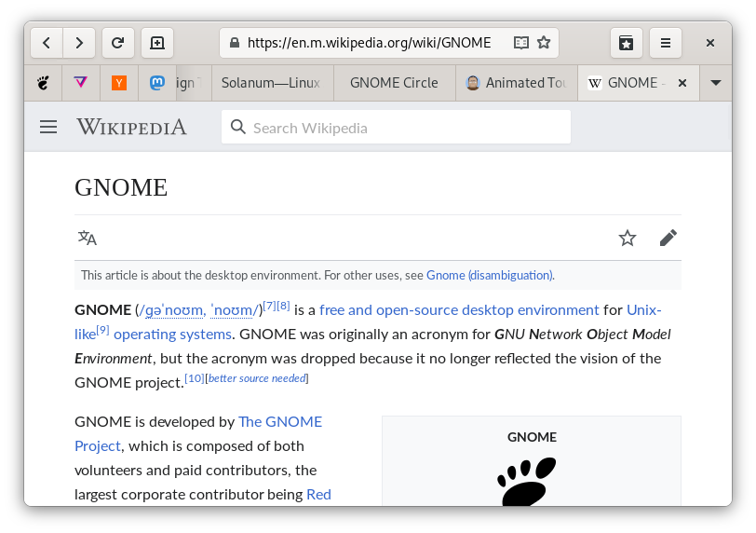Click the address bar URL text
756x533 pixels.
click(x=370, y=43)
